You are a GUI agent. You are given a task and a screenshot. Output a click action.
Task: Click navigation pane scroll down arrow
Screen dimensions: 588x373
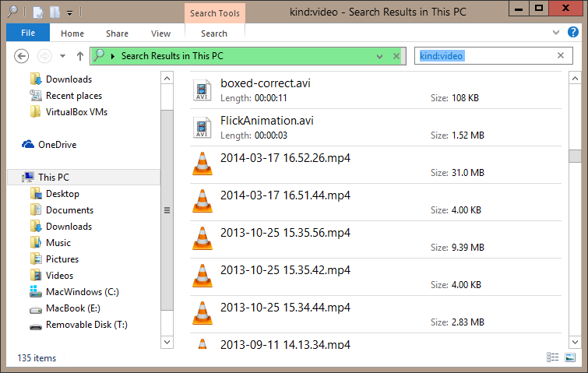coord(167,342)
